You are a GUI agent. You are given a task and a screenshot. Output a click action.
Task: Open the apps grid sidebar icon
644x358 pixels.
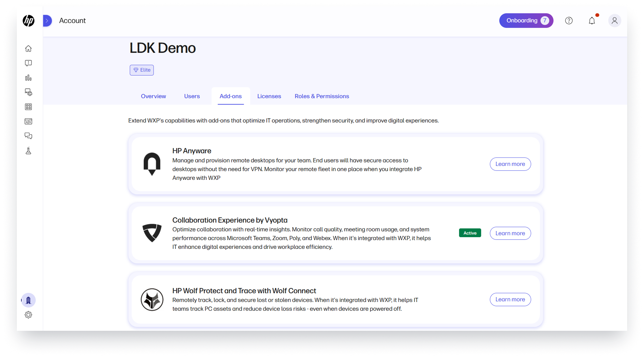point(29,107)
